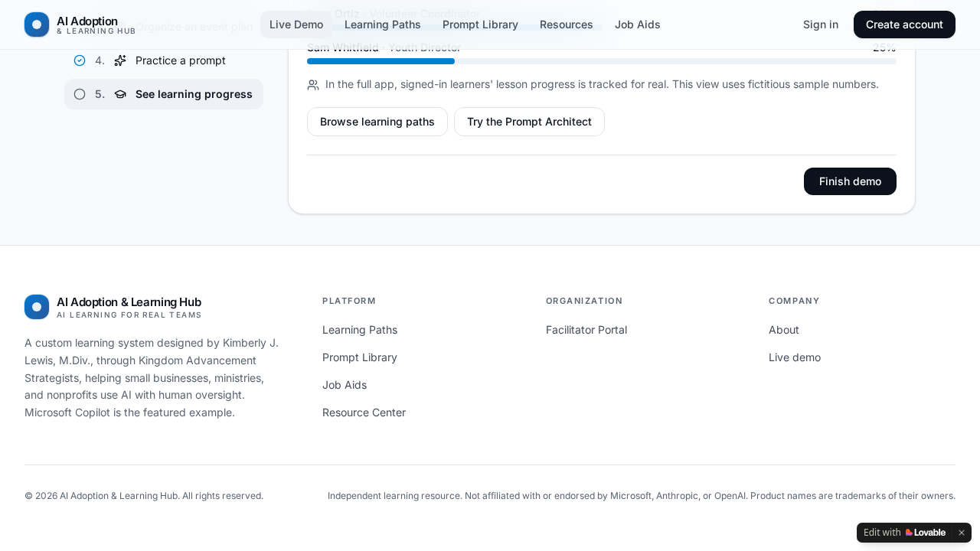Open footer Job Aids link

click(x=345, y=385)
